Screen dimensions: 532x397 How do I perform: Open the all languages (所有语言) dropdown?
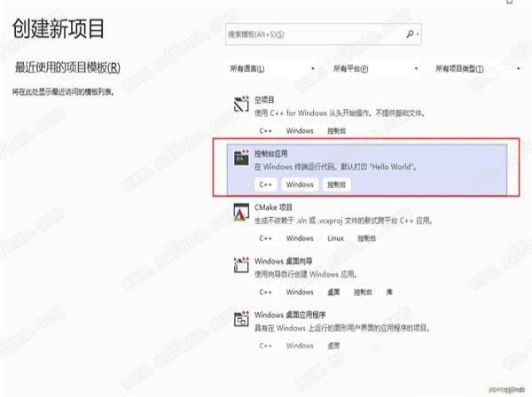click(x=272, y=69)
